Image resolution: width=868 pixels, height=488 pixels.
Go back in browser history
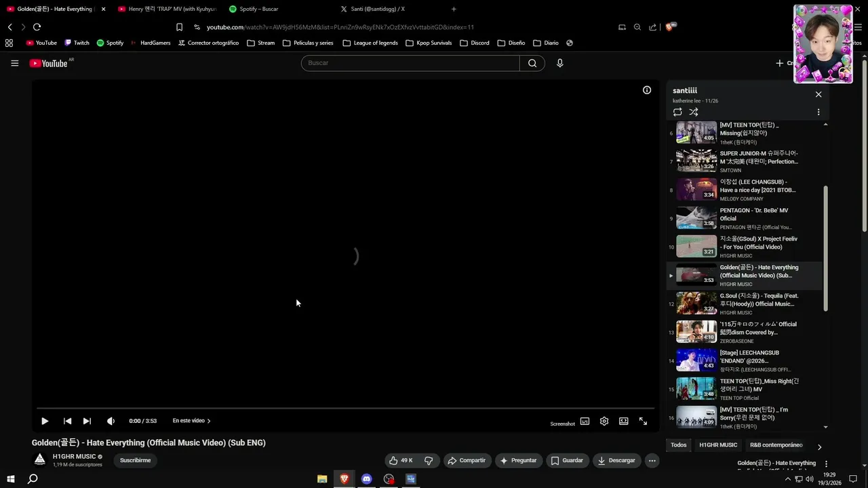pos(9,27)
